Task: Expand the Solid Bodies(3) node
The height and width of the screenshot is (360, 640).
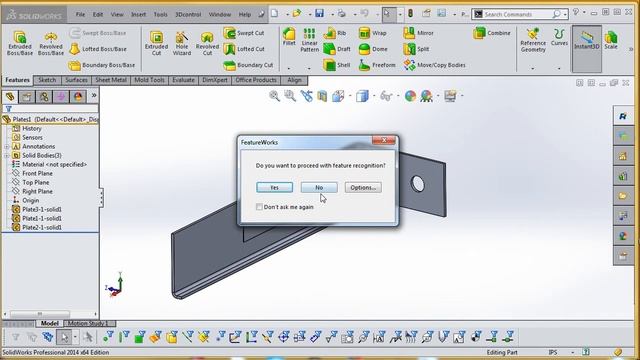Action: click(x=7, y=156)
